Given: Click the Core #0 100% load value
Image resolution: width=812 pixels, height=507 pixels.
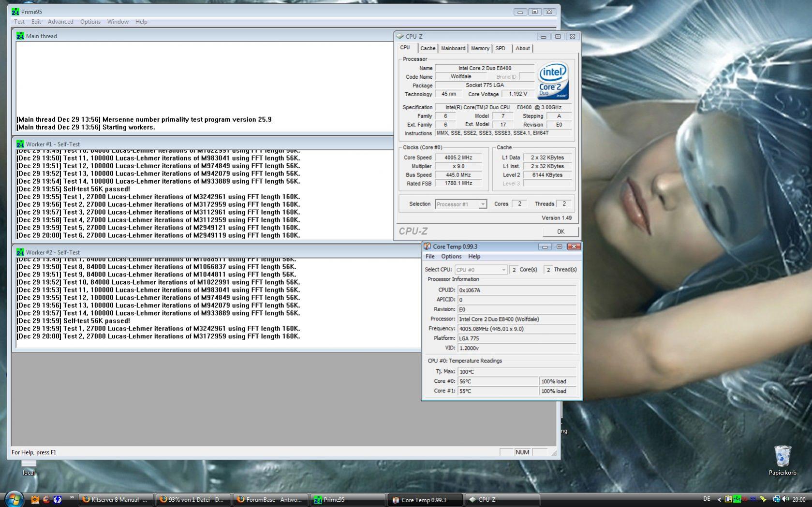Looking at the screenshot, I should pyautogui.click(x=558, y=382).
